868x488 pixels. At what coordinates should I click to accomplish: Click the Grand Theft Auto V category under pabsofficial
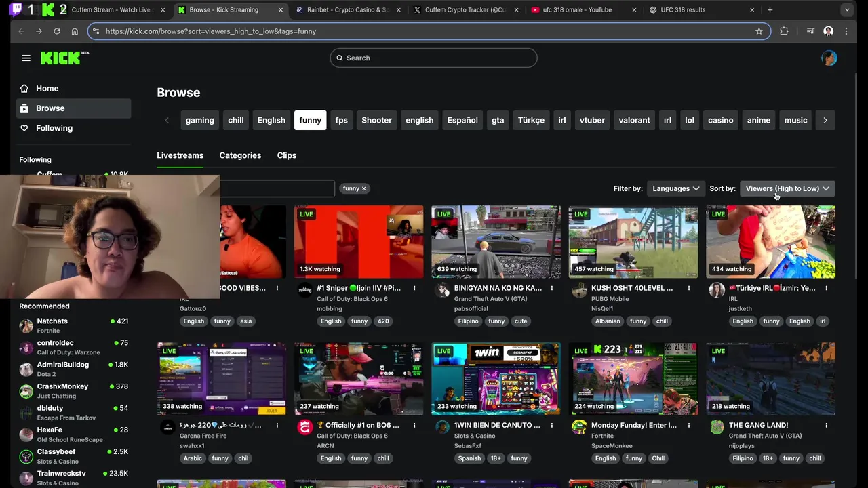pos(490,299)
